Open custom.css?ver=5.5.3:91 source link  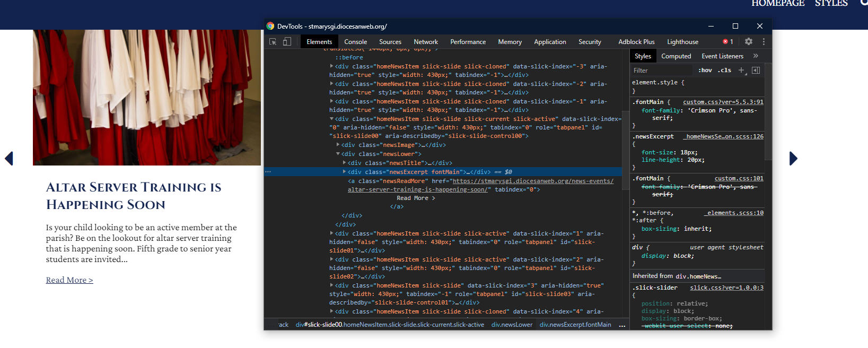(723, 102)
